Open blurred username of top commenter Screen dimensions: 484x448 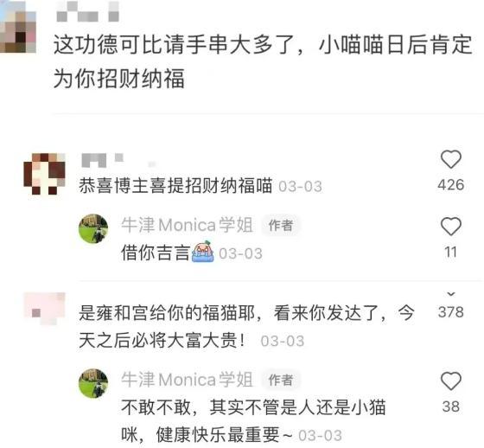pyautogui.click(x=88, y=11)
